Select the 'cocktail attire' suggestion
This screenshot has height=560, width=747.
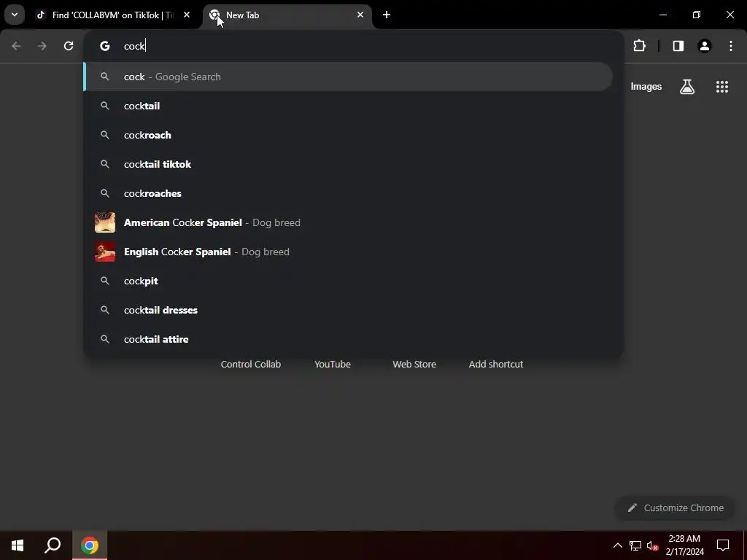(348, 339)
